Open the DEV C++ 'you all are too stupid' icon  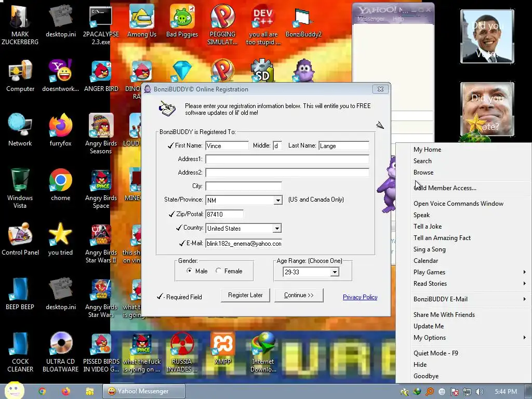[263, 24]
